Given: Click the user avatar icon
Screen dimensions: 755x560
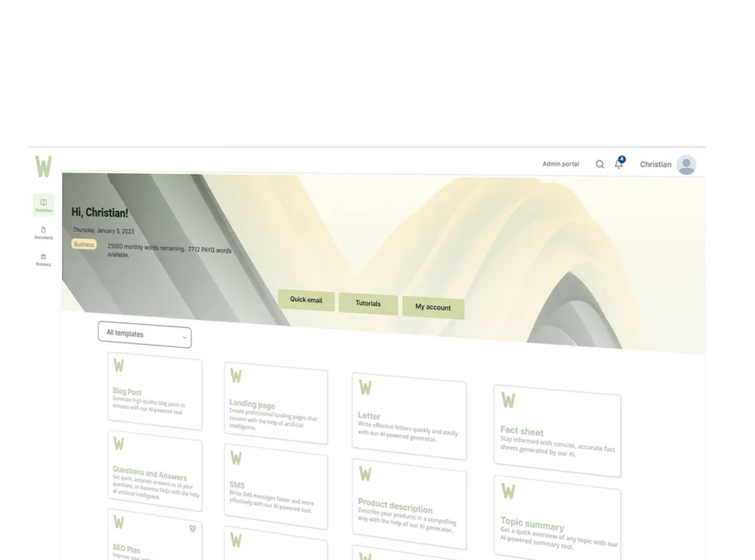Looking at the screenshot, I should tap(686, 164).
